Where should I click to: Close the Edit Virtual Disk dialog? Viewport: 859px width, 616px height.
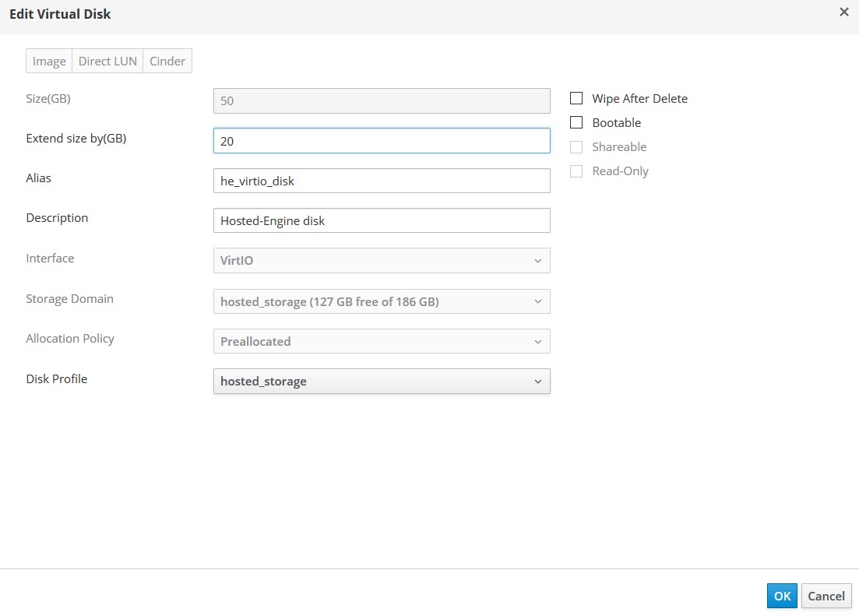(843, 12)
